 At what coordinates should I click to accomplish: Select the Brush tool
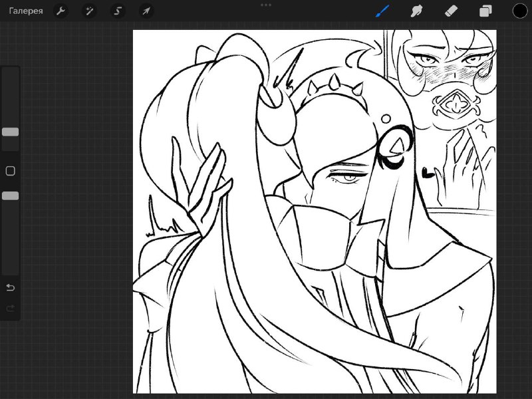point(383,11)
